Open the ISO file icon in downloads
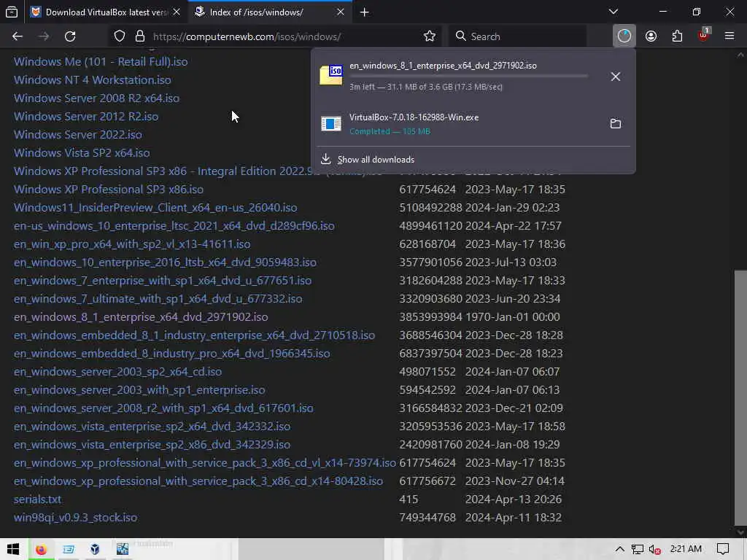Viewport: 747px width, 560px height. point(331,75)
